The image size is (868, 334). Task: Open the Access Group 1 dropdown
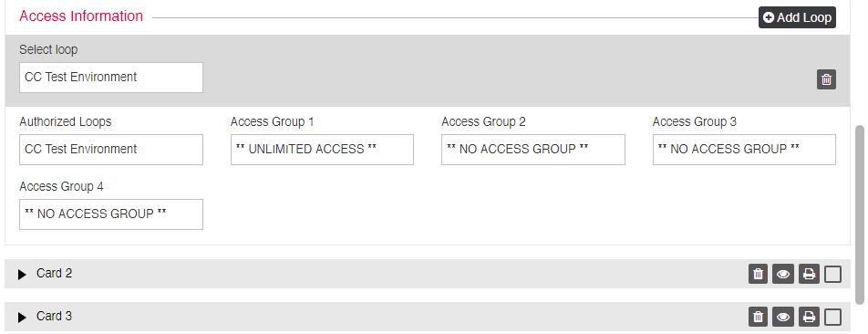click(x=322, y=150)
